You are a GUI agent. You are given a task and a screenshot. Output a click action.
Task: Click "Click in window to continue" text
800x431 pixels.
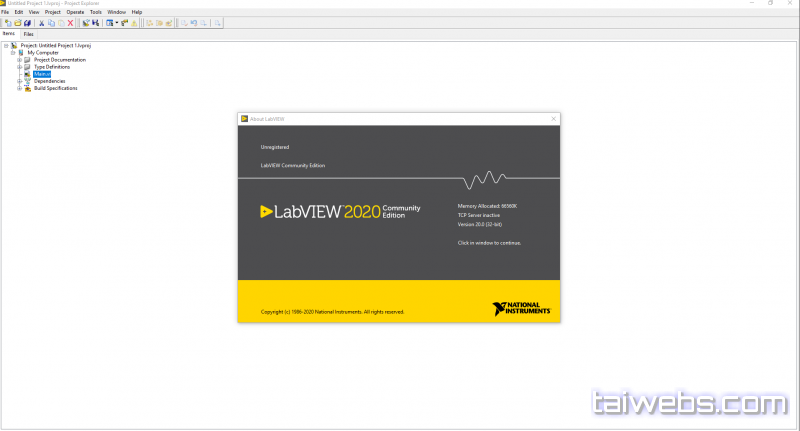coord(489,242)
